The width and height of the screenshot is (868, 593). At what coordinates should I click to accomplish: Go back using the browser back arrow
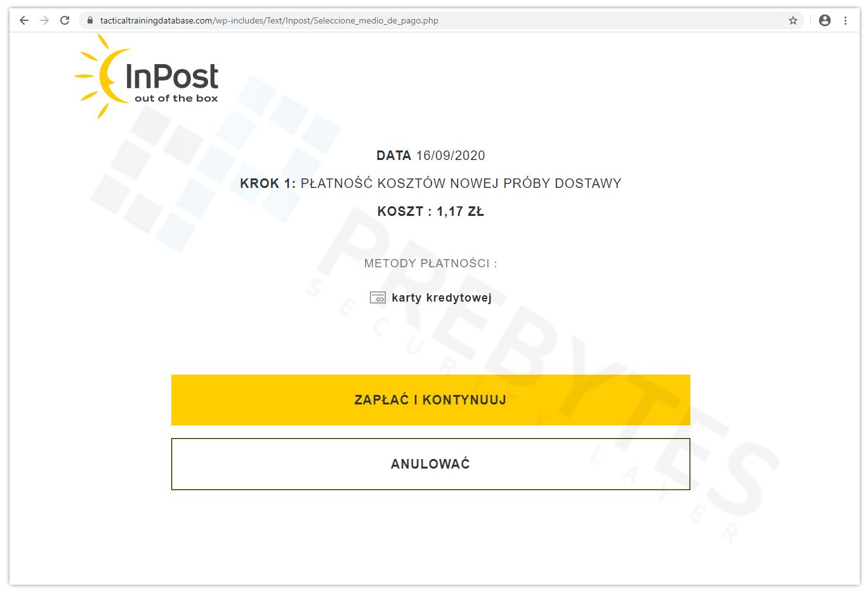pyautogui.click(x=24, y=20)
